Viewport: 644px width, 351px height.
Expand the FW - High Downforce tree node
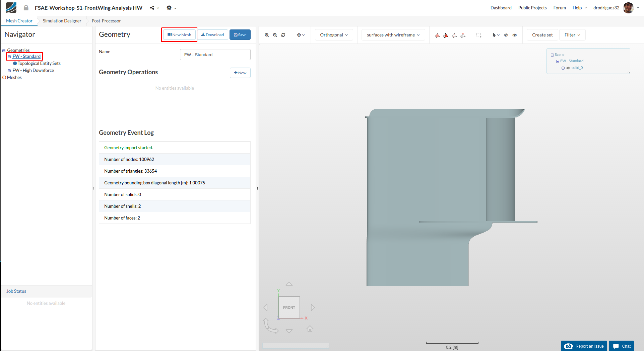(x=9, y=71)
